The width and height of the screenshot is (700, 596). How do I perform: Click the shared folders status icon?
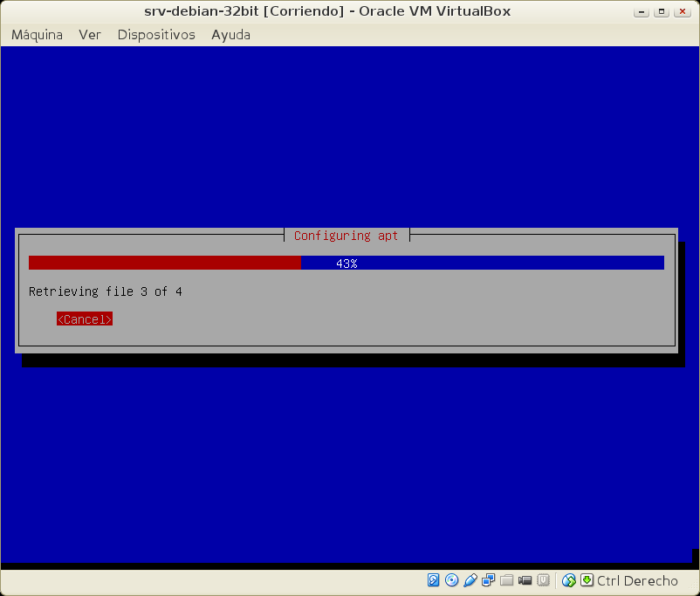pos(506,580)
